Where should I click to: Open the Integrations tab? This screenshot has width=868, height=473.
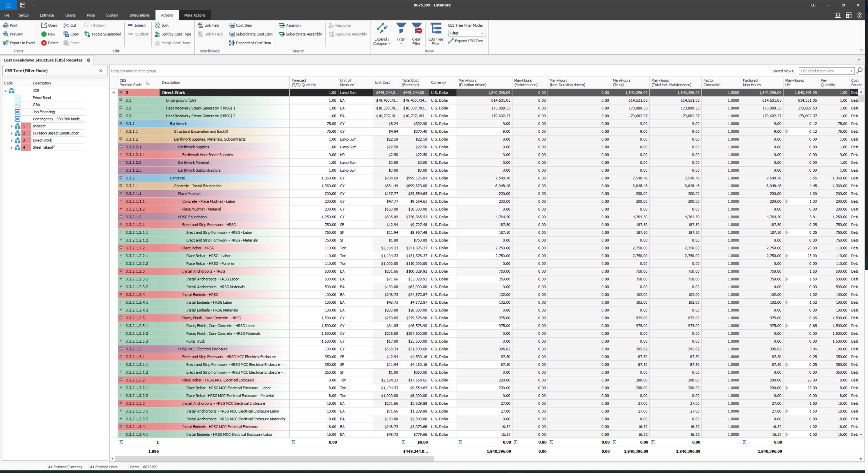point(139,15)
